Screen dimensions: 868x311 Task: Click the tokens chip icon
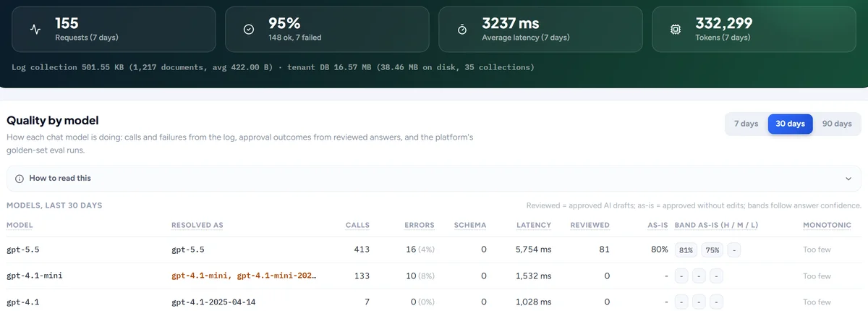pyautogui.click(x=676, y=30)
